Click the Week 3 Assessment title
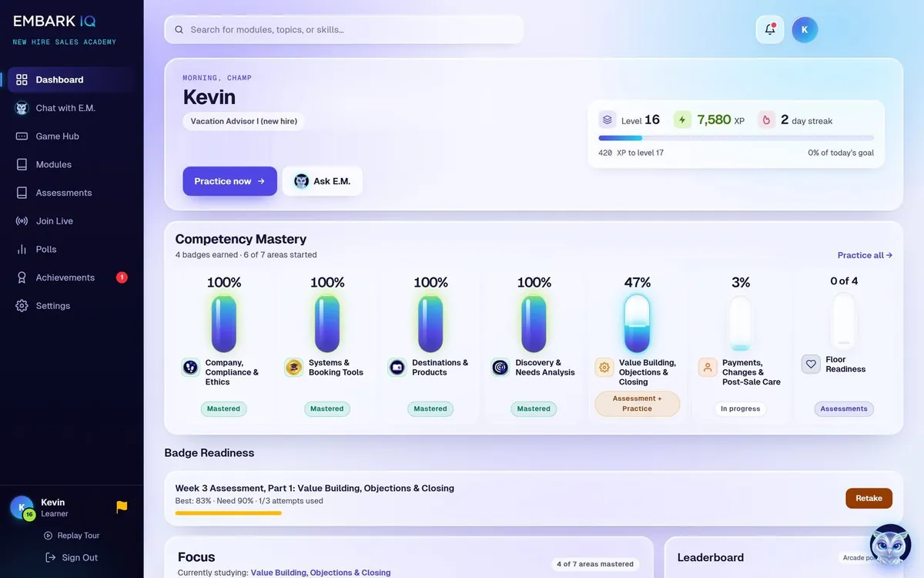The image size is (924, 578). click(314, 488)
